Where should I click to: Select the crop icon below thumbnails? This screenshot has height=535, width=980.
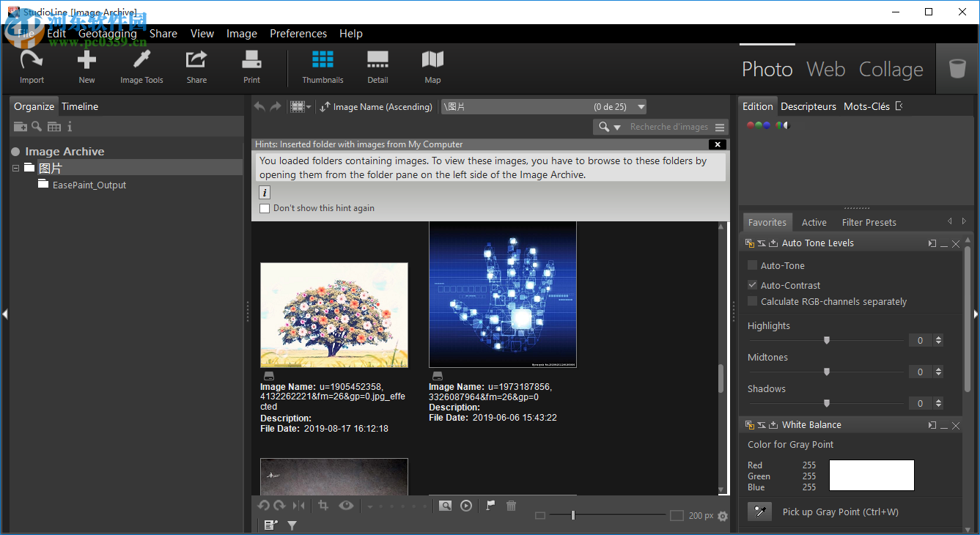tap(323, 505)
